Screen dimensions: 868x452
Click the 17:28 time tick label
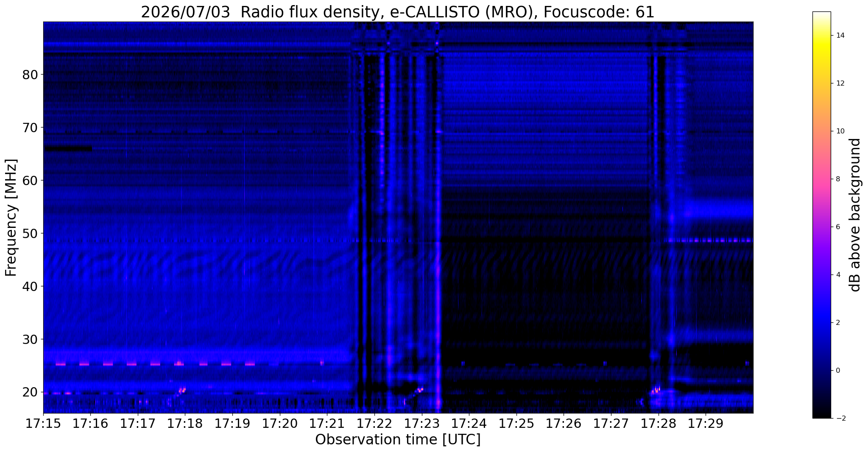(x=658, y=423)
